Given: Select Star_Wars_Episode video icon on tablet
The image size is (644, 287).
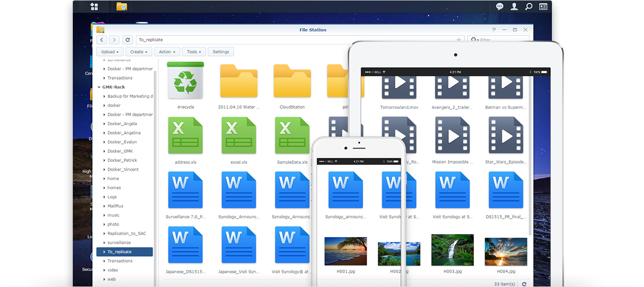Looking at the screenshot, I should (x=506, y=135).
